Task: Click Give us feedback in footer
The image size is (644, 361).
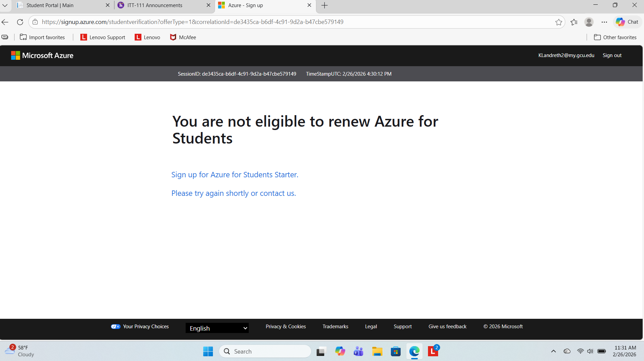Action: [448, 327]
